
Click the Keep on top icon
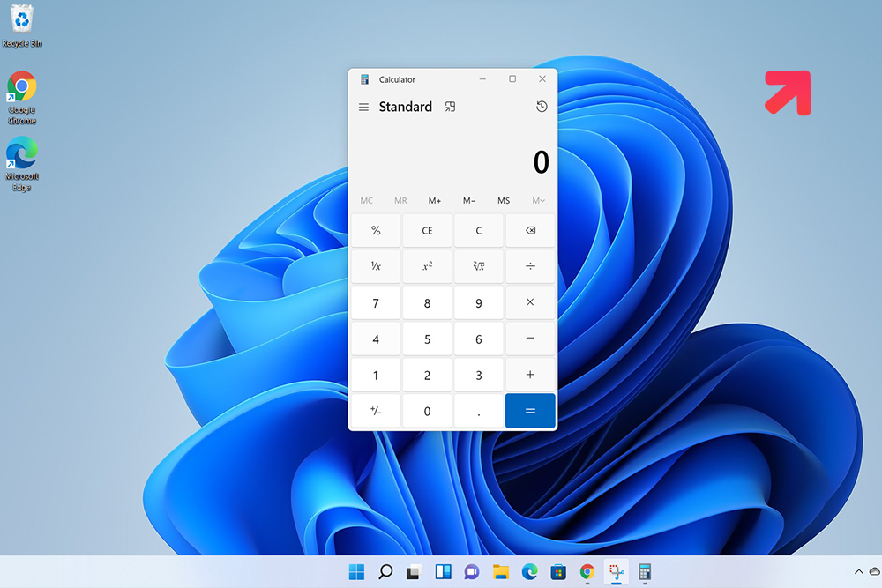pyautogui.click(x=450, y=107)
